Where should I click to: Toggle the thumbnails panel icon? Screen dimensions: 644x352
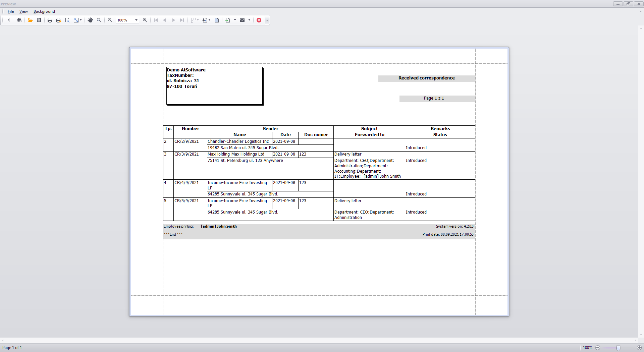[10, 20]
